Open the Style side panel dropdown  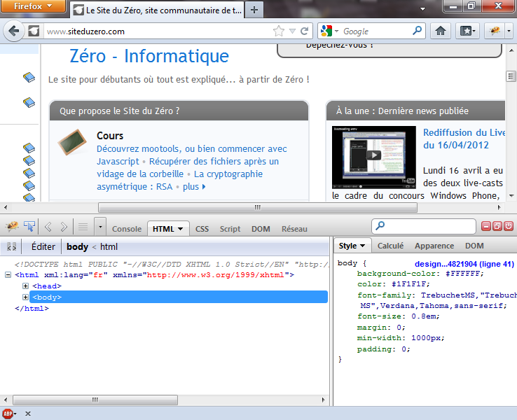click(x=353, y=246)
